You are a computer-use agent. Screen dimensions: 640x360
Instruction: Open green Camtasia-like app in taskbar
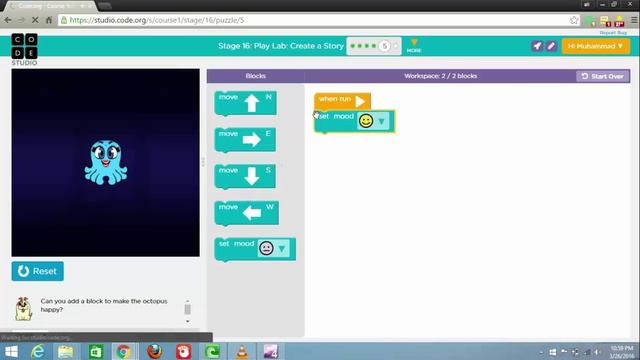pyautogui.click(x=212, y=351)
